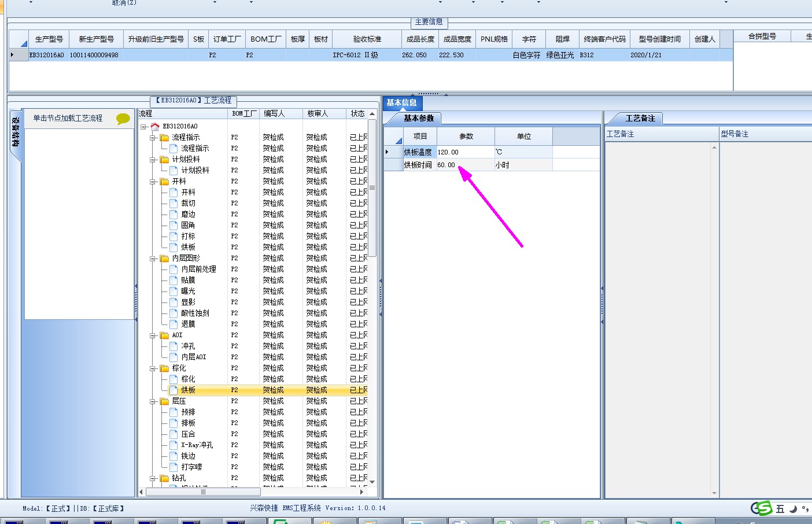
Task: Collapse the 计划投料 folder node
Action: point(153,159)
